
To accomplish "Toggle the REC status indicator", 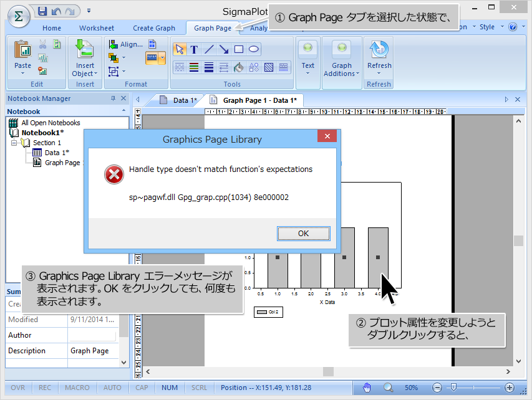I will coord(45,388).
